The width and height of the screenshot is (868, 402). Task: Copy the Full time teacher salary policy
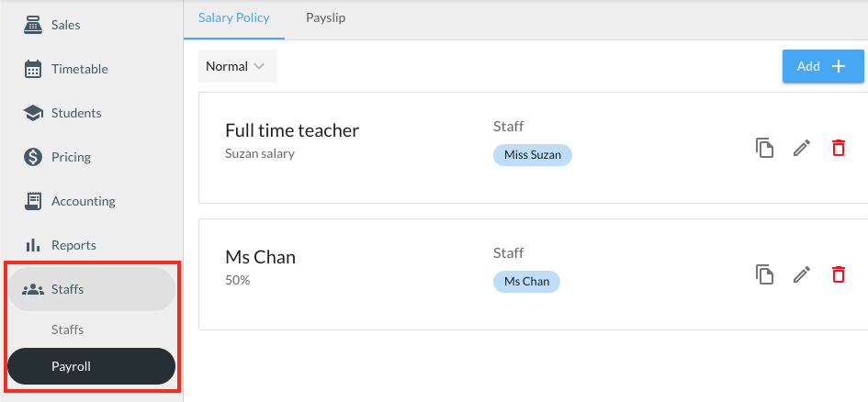(x=764, y=148)
